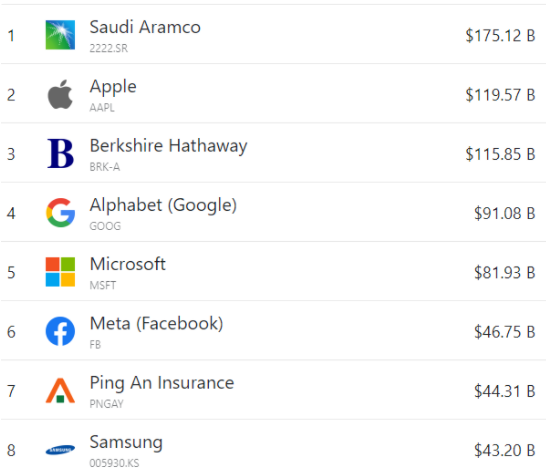The width and height of the screenshot is (546, 475).
Task: Open Berkshire Hathaway company page
Action: (x=169, y=146)
